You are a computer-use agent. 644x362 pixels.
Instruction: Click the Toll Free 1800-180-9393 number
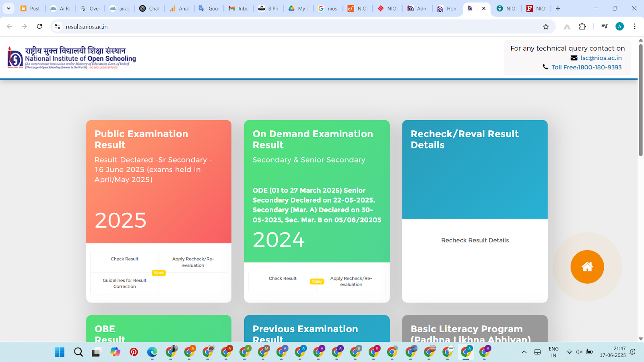586,67
